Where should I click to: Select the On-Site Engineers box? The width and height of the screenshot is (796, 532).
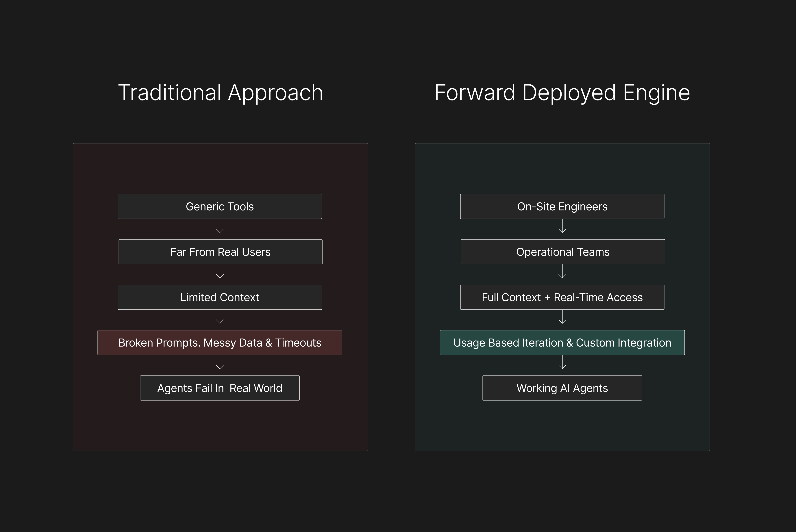pyautogui.click(x=562, y=206)
